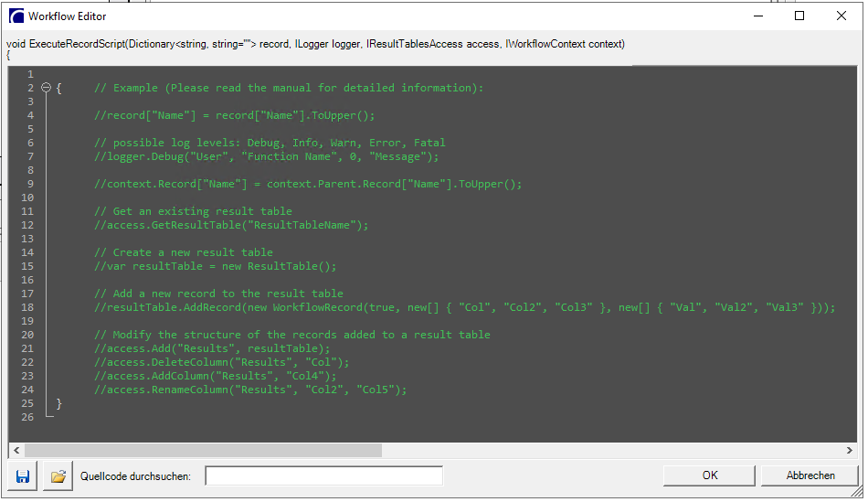
Task: Click the 'Modify the structure of the records' comment
Action: coord(291,335)
